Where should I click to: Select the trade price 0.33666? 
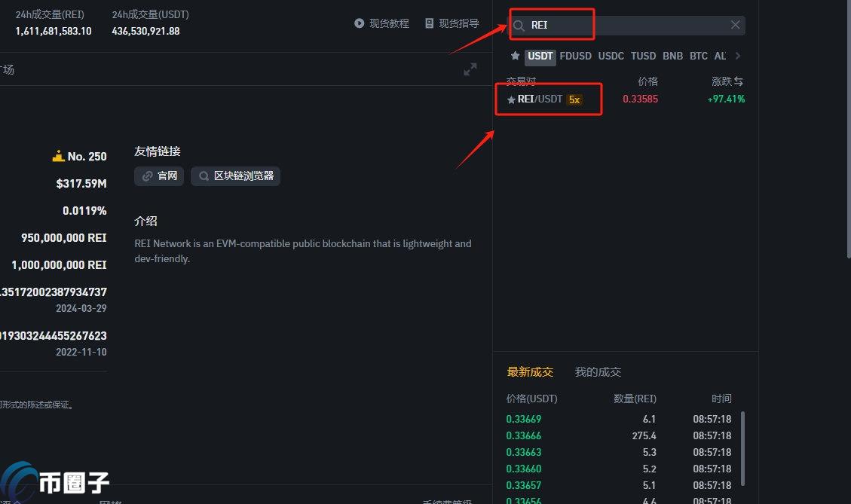524,435
